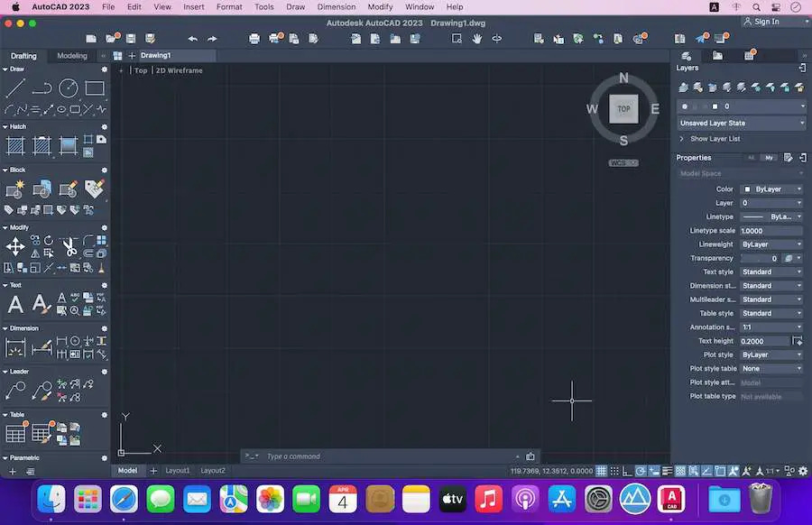This screenshot has width=812, height=525.
Task: Toggle grid display in the status bar
Action: [x=601, y=470]
